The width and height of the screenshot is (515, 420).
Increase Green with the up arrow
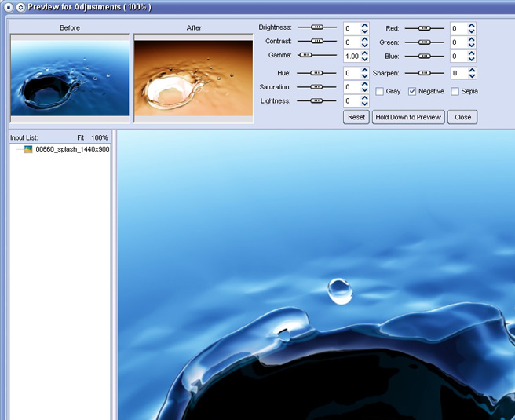click(x=472, y=39)
